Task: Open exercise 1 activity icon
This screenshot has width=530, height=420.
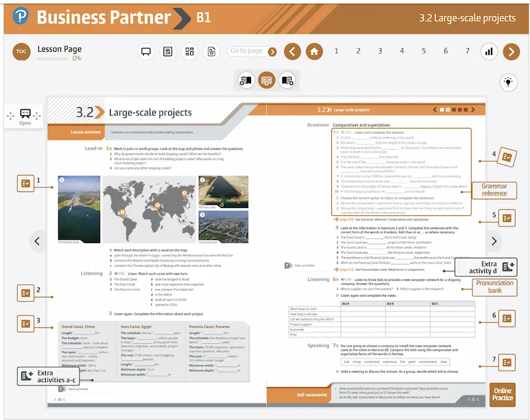Action: [25, 183]
